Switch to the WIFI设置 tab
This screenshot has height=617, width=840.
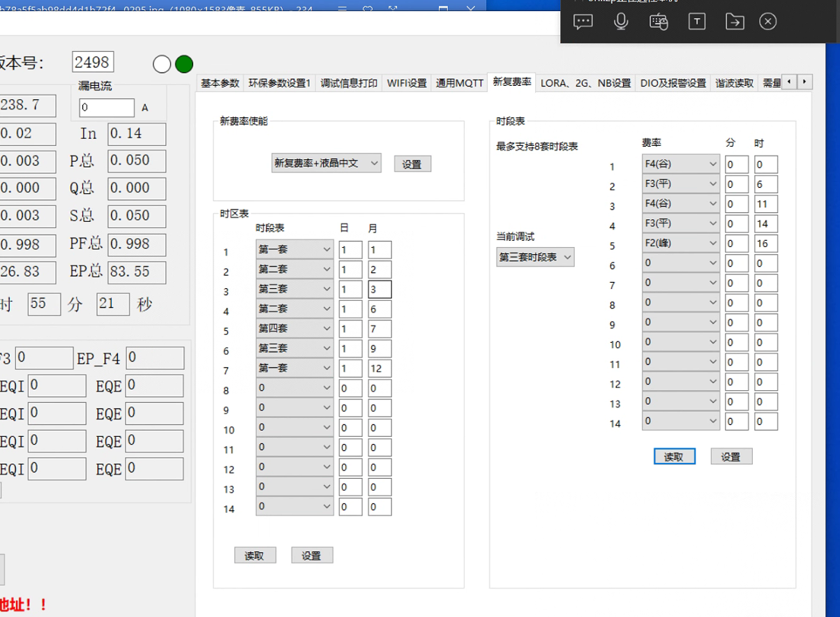coord(407,83)
